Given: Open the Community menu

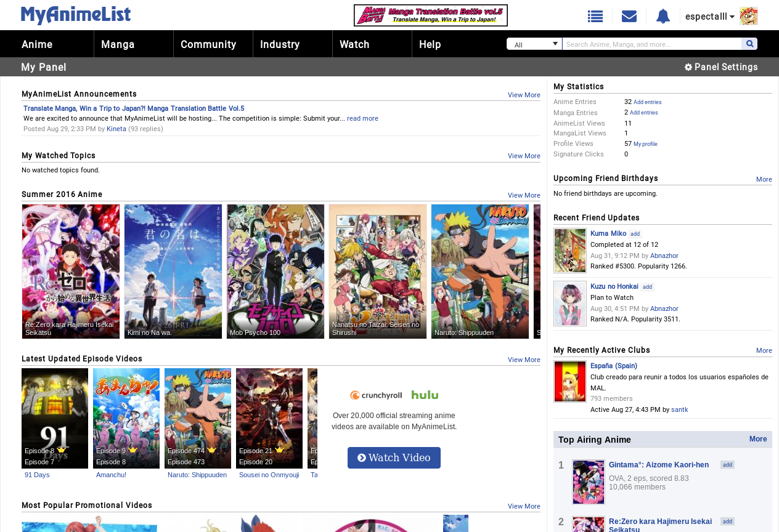Looking at the screenshot, I should pyautogui.click(x=208, y=44).
